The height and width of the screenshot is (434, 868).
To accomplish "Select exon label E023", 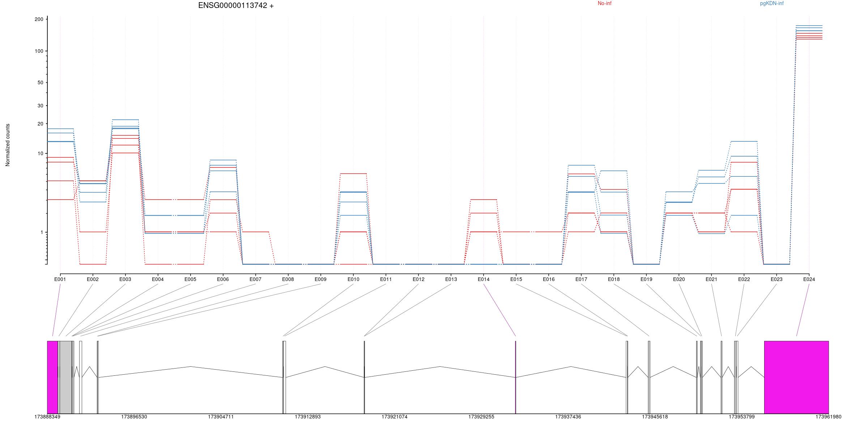I will (776, 279).
